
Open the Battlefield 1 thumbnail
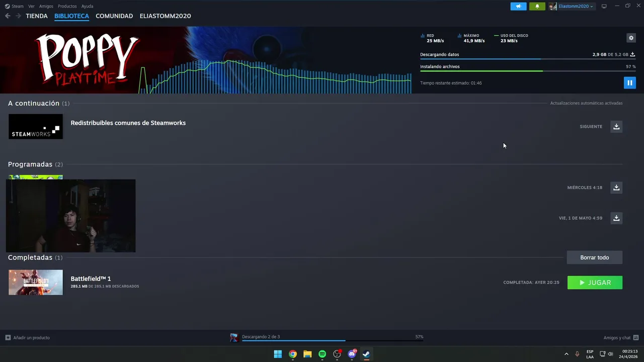36,283
